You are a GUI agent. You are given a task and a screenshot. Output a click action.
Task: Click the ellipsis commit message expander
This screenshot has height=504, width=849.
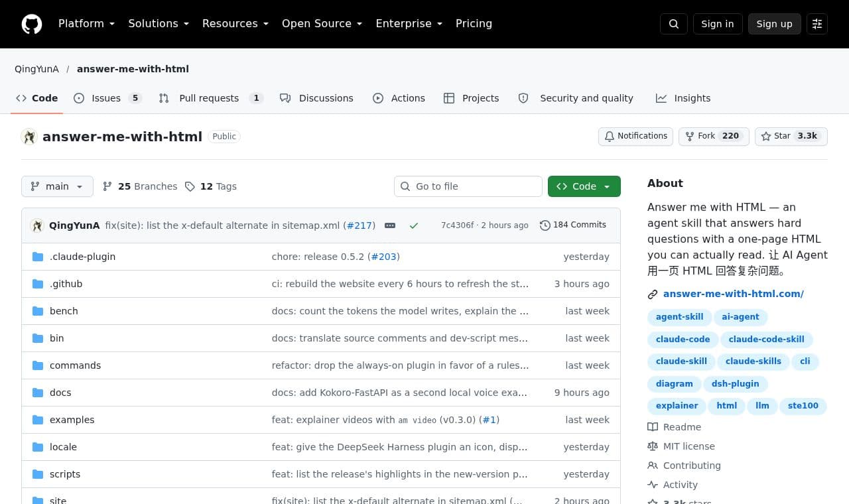coord(390,225)
